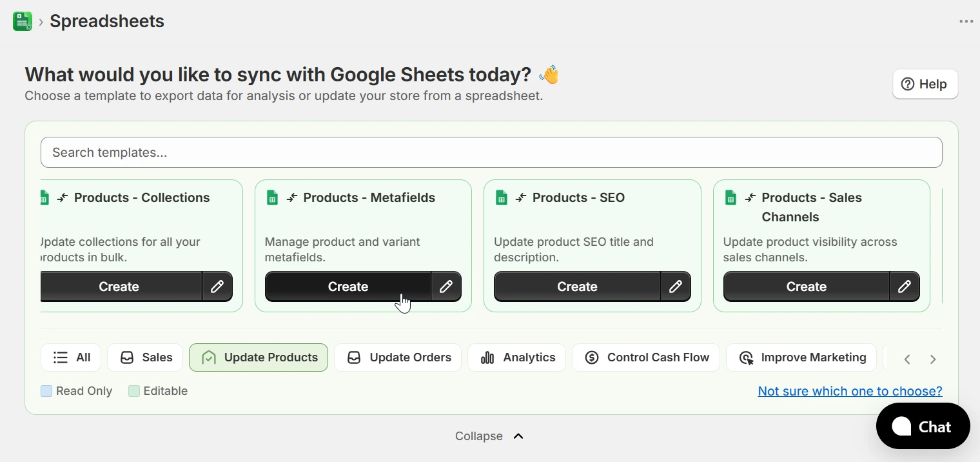Click 'Update product SEO title and description.' text
The width and height of the screenshot is (980, 462).
point(574,250)
